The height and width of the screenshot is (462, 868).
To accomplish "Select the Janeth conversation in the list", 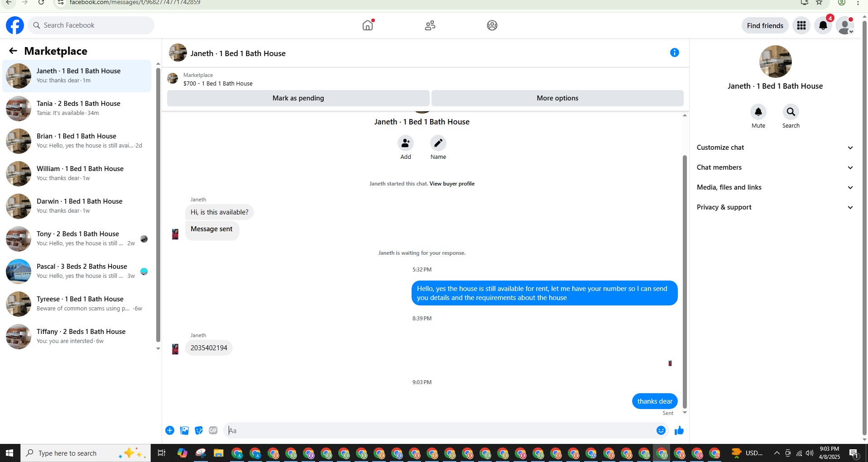I will tap(77, 76).
